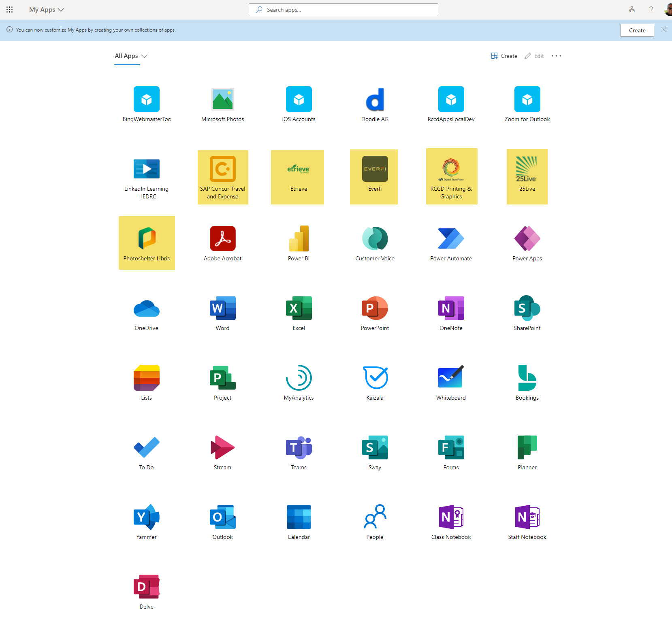Viewport: 672px width, 628px height.
Task: Open Microsoft Lists
Action: (147, 383)
